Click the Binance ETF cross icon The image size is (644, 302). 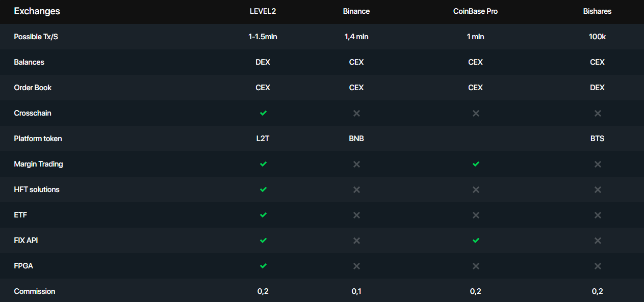[x=356, y=215]
